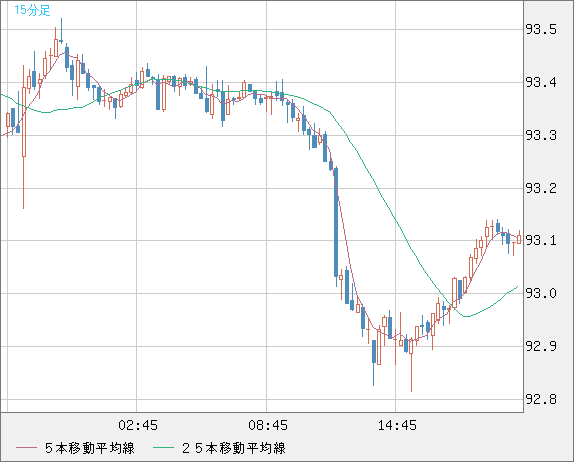Click the 25本移動平均線 legend label
574x462 pixels.
[234, 448]
